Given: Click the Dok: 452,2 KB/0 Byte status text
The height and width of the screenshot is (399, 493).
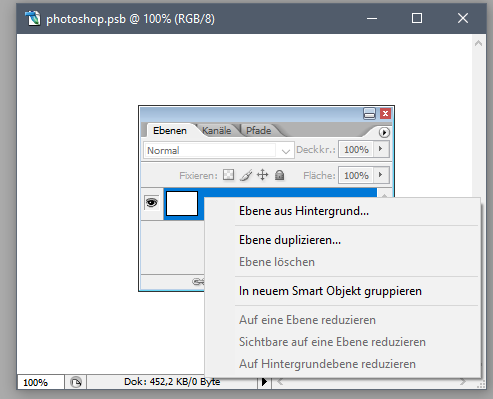Looking at the screenshot, I should click(x=172, y=382).
